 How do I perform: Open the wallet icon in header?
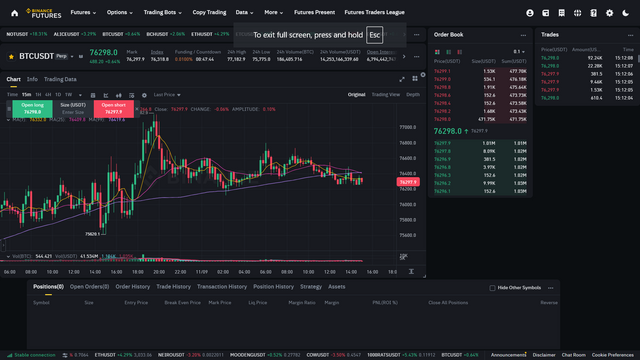pyautogui.click(x=546, y=13)
